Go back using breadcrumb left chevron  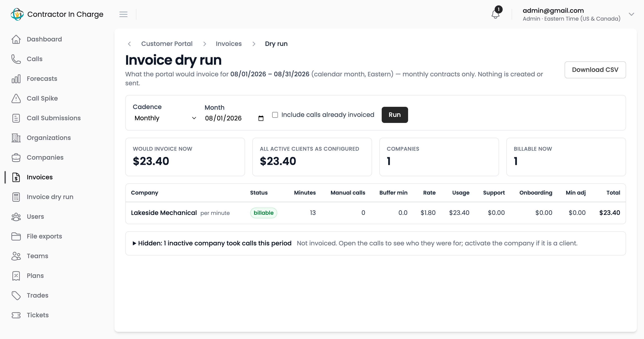[x=129, y=44]
